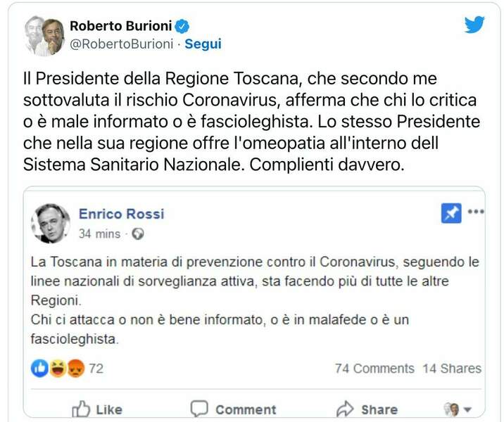Click the pinned post pushpin icon
504x422 pixels.
[x=451, y=213]
